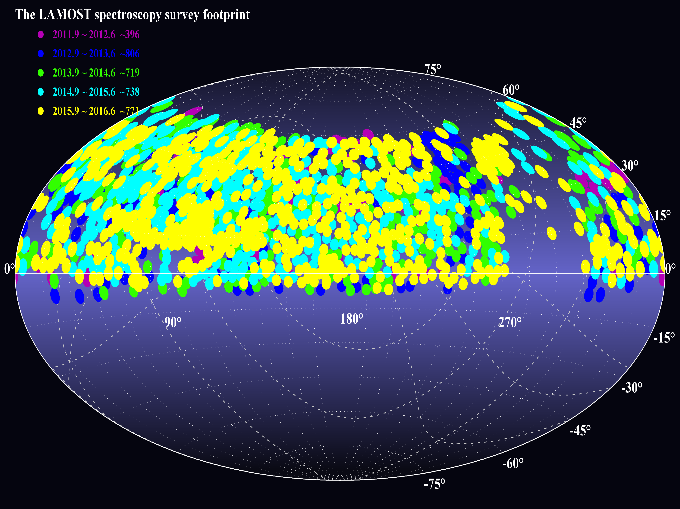Click the cyan legend text '2014.9 ~ 2015.6 ~738'
Viewport: 680px width, 509px height.
(96, 92)
